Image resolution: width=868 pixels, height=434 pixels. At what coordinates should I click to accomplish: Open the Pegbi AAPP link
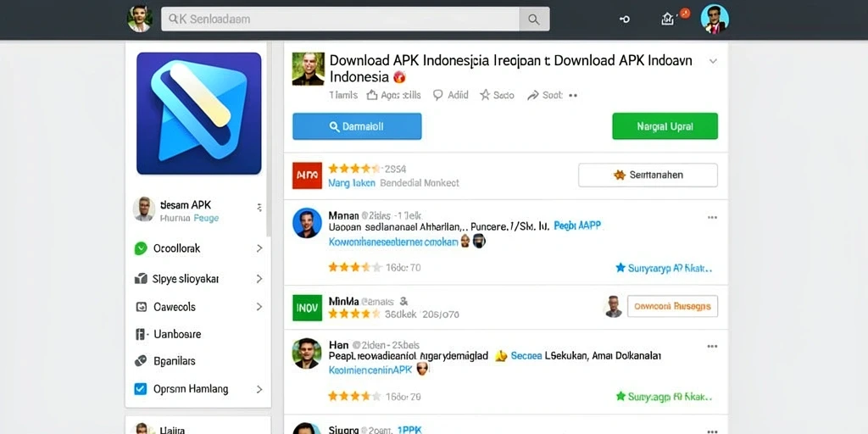click(577, 225)
